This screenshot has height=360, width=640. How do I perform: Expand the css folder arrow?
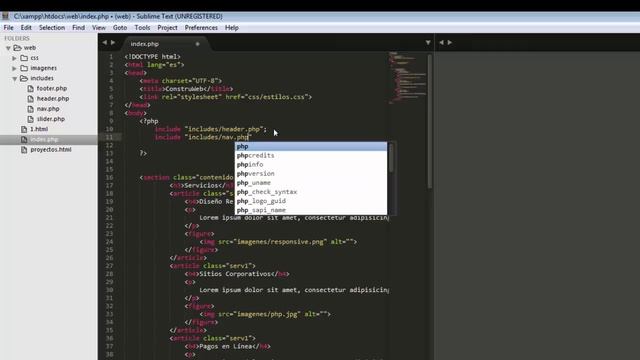[x=15, y=58]
